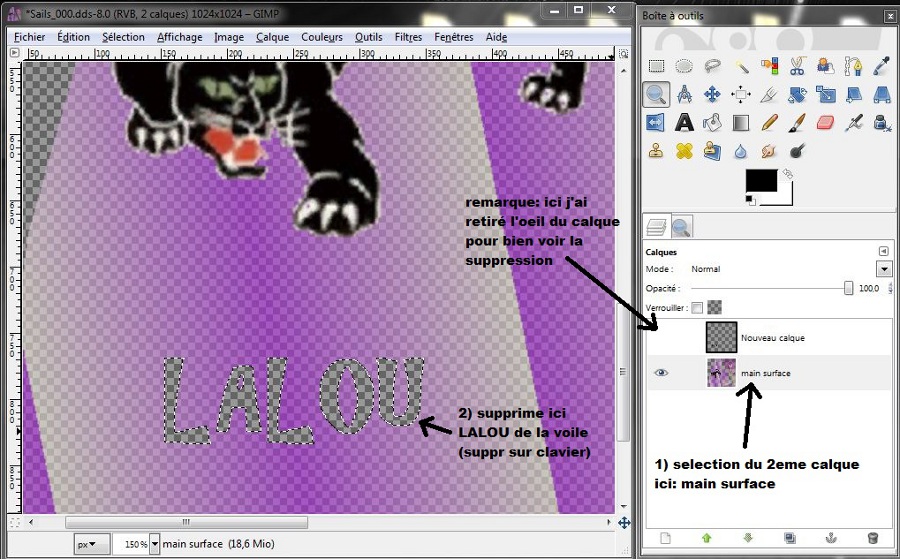Select the Blur/Sharpen droplet tool
900x559 pixels.
[x=740, y=150]
